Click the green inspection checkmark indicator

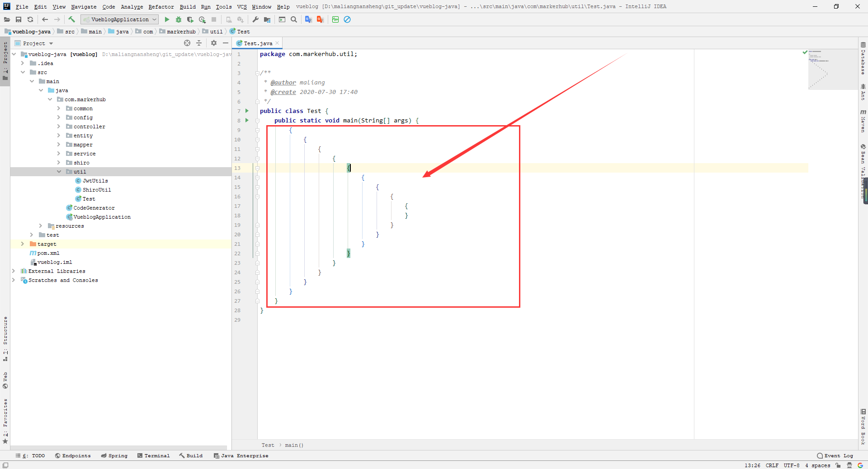pyautogui.click(x=805, y=52)
